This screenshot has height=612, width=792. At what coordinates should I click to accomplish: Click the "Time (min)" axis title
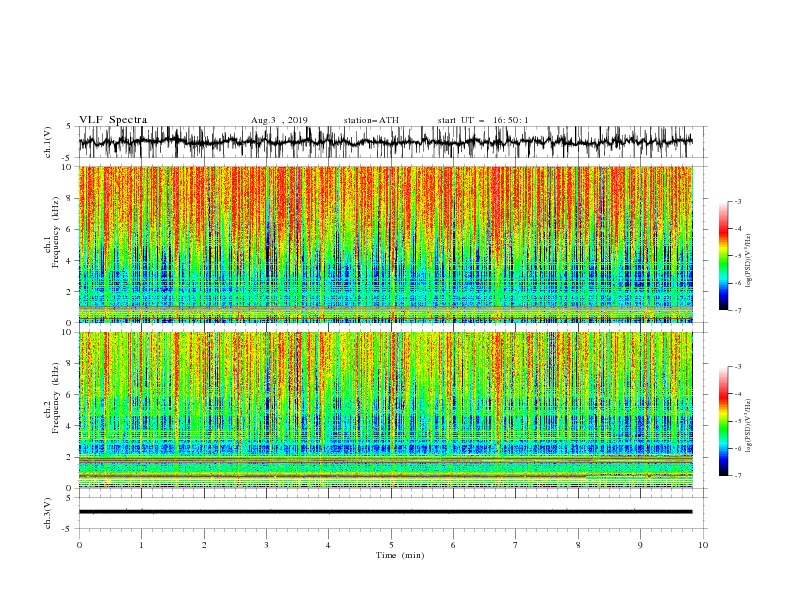[400, 555]
